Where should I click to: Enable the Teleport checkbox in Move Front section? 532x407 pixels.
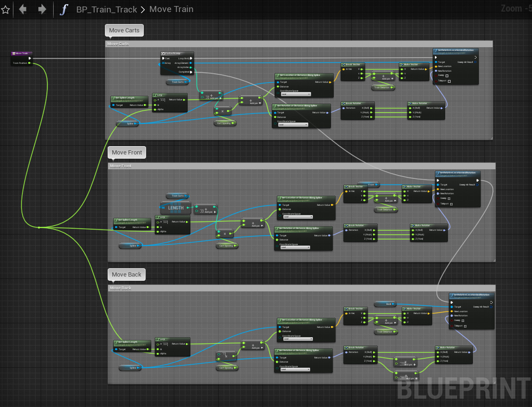[x=452, y=204]
